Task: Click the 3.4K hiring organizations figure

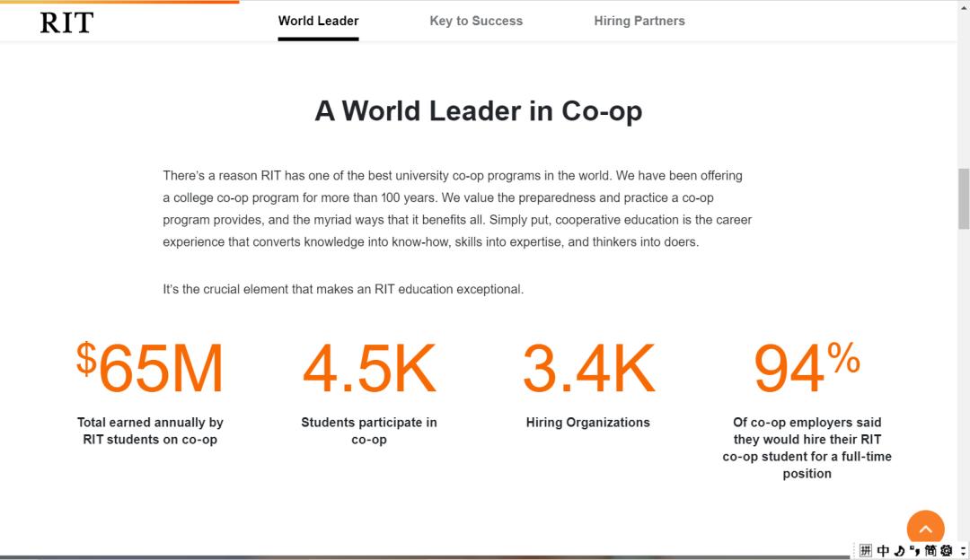Action: pyautogui.click(x=588, y=369)
